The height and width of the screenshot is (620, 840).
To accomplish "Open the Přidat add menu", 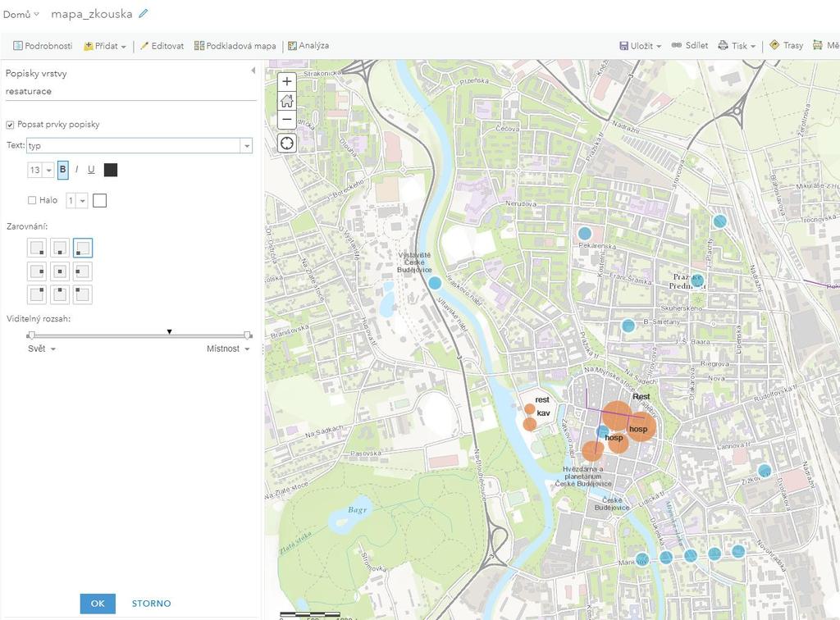I will 105,46.
